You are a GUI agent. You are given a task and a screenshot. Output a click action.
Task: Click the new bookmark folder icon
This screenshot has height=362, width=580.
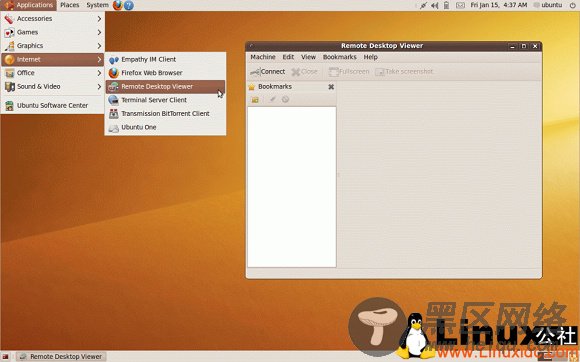tap(255, 99)
